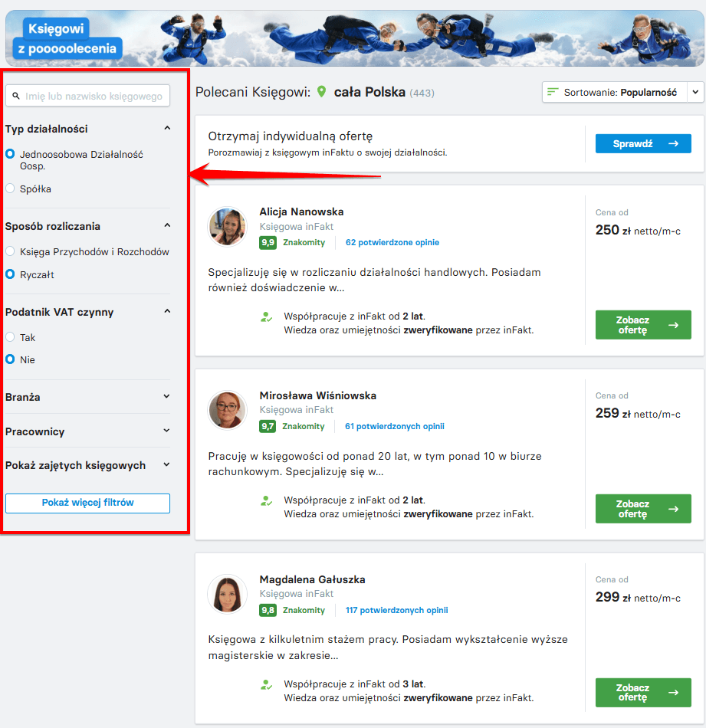
Task: Click the verified user icon under Mirosława Wiśniowska
Action: [266, 501]
